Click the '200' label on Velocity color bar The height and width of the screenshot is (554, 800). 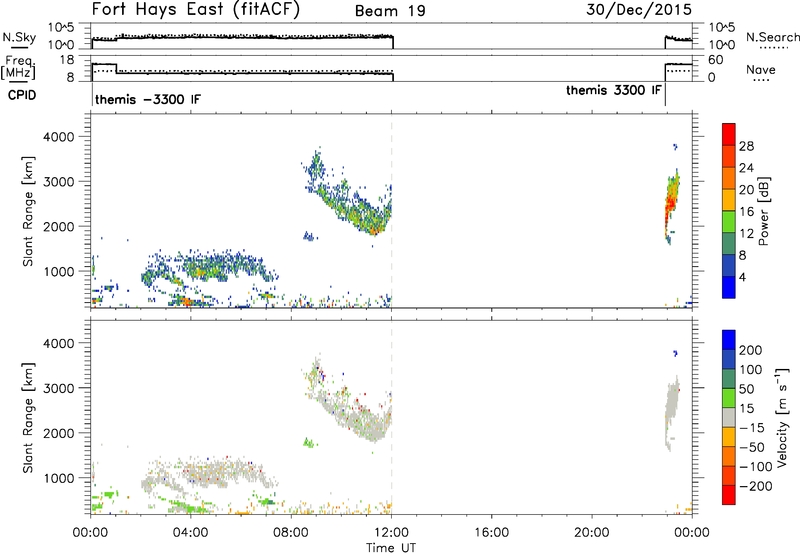click(x=751, y=350)
